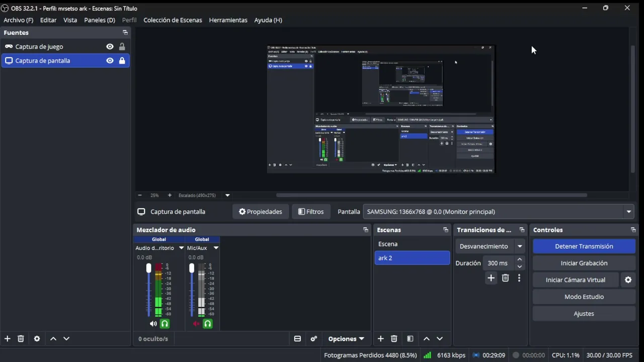Open advanced audio properties gears icon
Image resolution: width=644 pixels, height=362 pixels.
pos(314,339)
